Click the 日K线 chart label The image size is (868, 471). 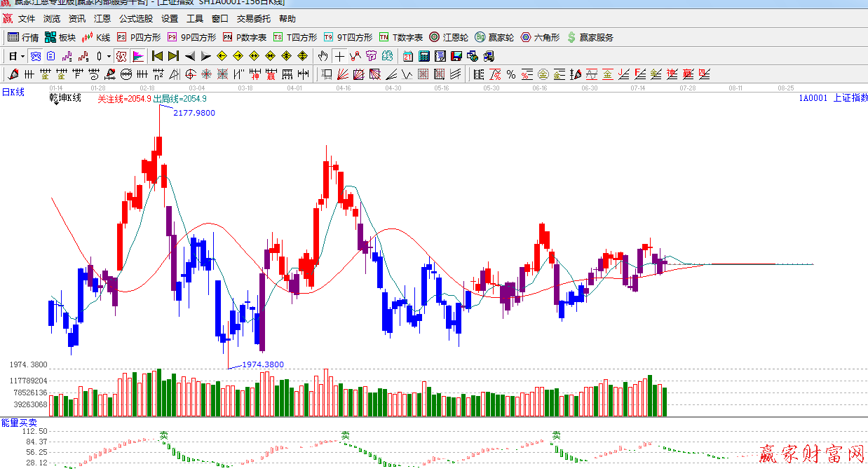13,92
